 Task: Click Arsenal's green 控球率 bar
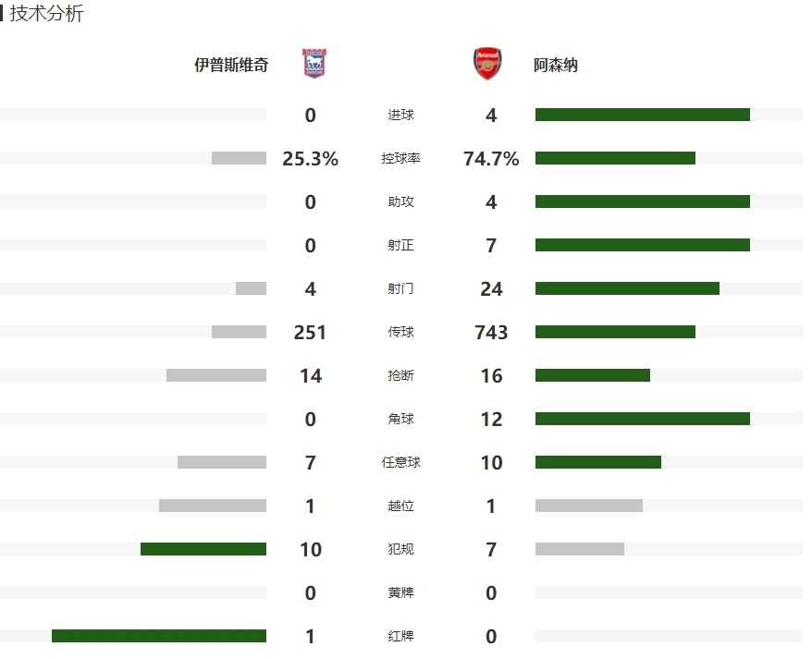click(615, 158)
